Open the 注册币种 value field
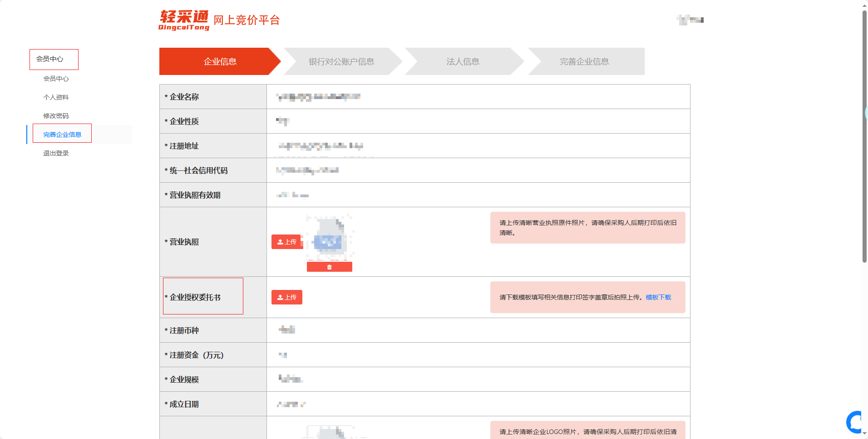The image size is (868, 439). (478, 330)
